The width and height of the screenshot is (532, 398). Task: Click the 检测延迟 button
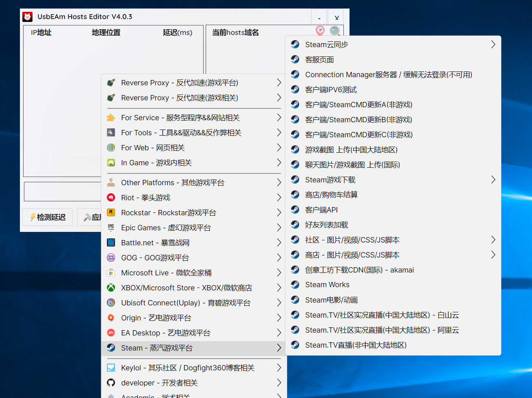47,217
